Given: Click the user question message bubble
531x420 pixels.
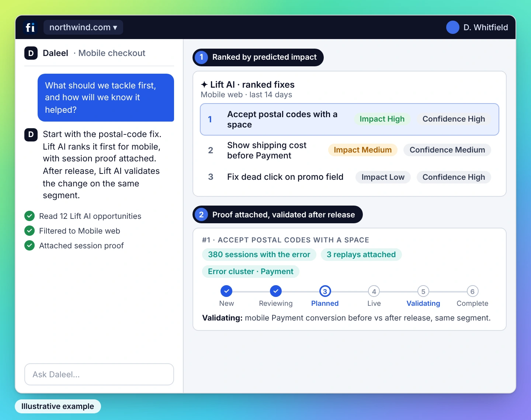Looking at the screenshot, I should (106, 98).
